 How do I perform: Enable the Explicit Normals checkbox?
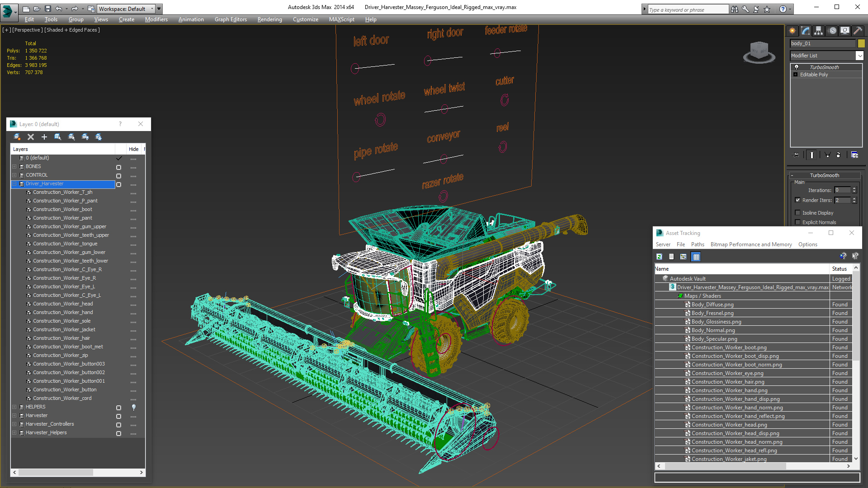tap(797, 222)
